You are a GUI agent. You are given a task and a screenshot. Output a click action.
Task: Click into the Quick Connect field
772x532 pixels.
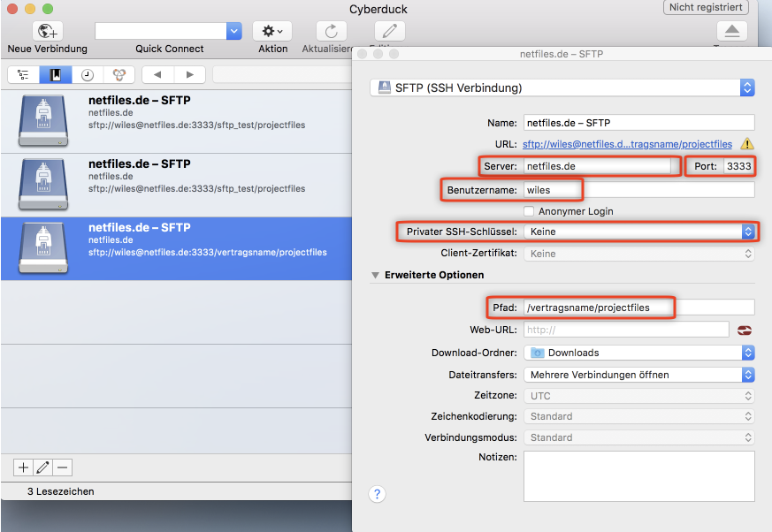161,31
